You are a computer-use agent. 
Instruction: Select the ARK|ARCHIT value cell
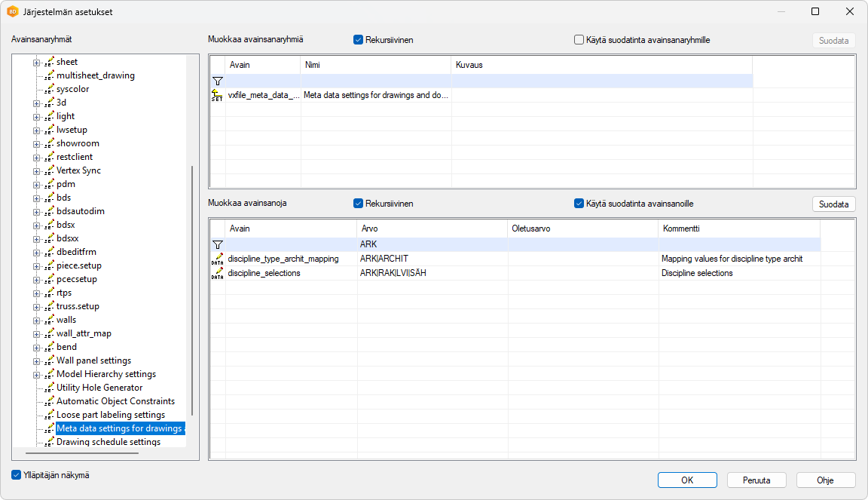(x=432, y=259)
